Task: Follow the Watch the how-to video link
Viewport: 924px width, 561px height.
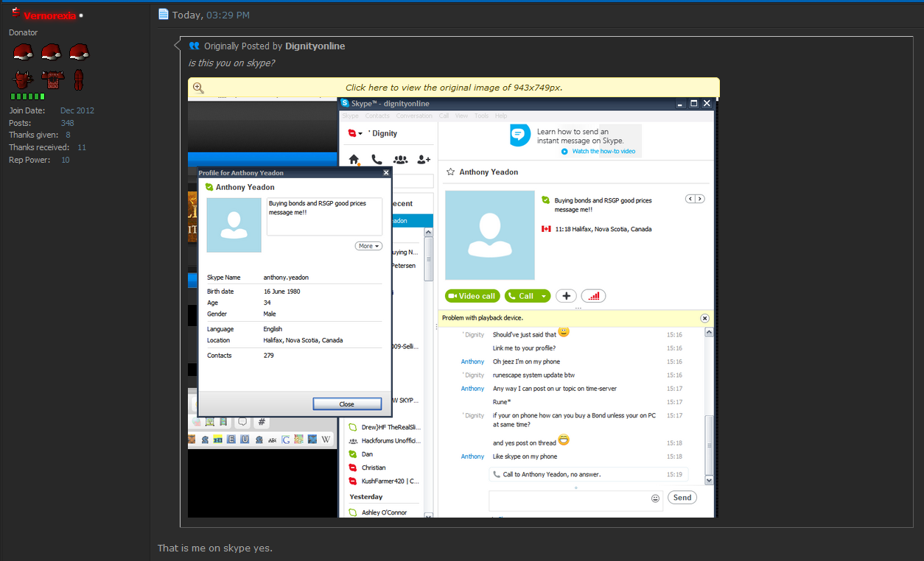Action: click(x=603, y=151)
